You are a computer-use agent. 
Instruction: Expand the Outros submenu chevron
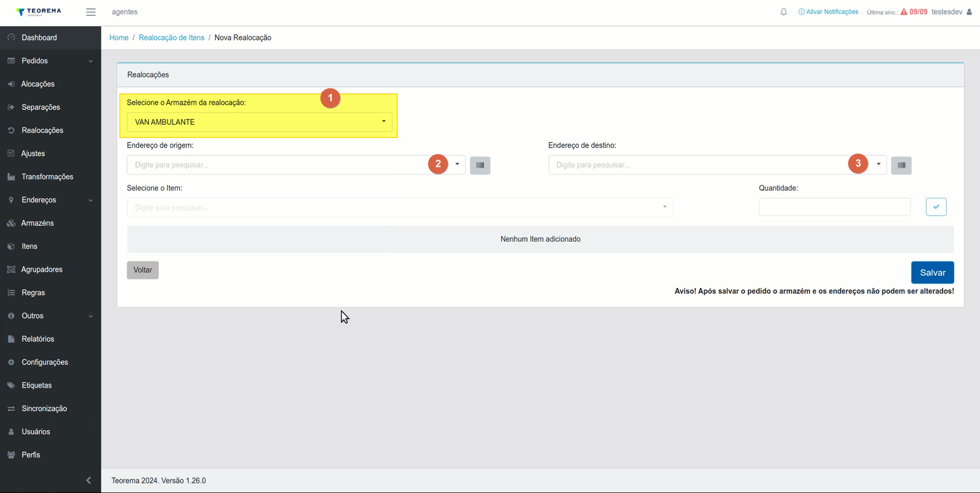(x=91, y=316)
